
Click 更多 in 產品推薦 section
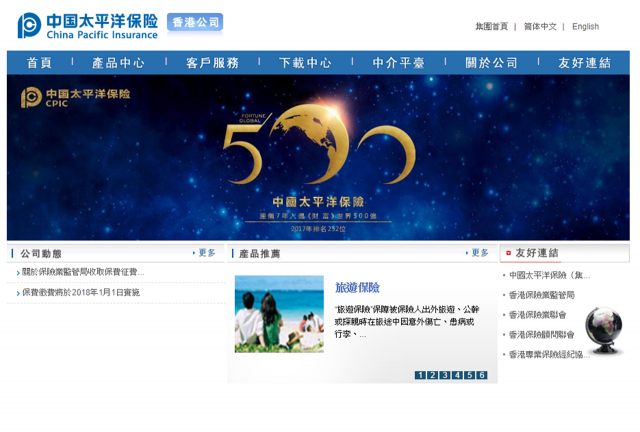tap(480, 253)
